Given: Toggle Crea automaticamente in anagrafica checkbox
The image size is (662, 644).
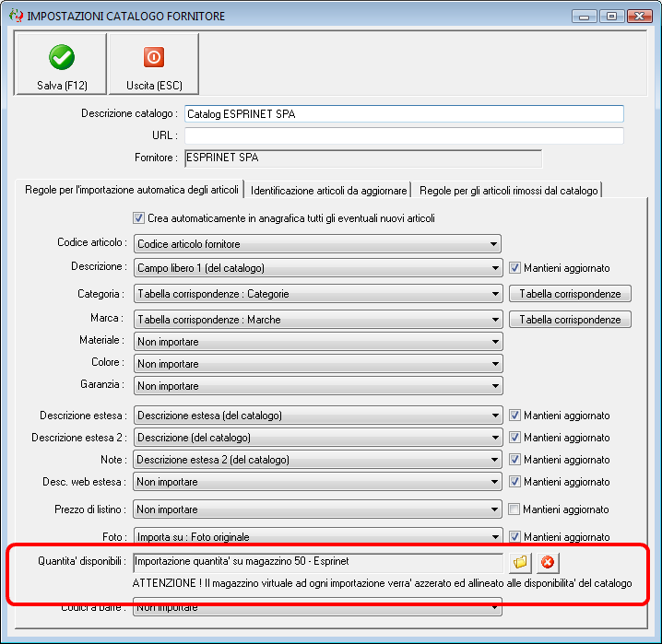Looking at the screenshot, I should (138, 218).
